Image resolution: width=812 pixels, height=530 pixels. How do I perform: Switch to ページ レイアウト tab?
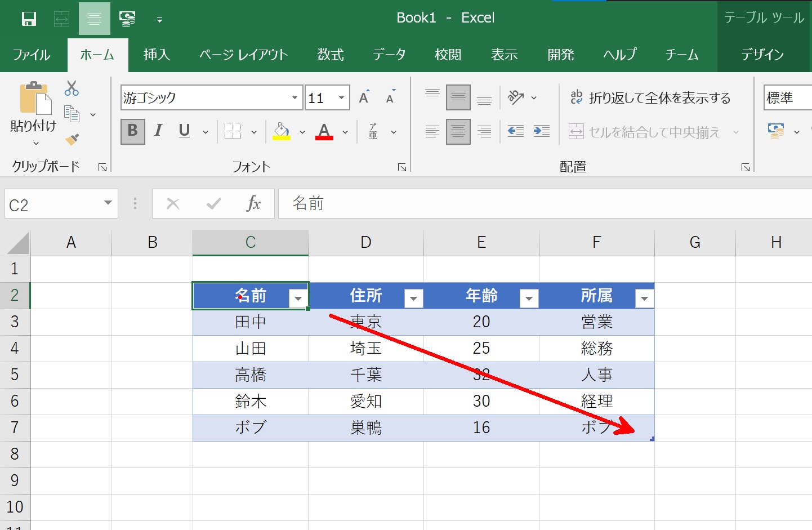coord(244,55)
